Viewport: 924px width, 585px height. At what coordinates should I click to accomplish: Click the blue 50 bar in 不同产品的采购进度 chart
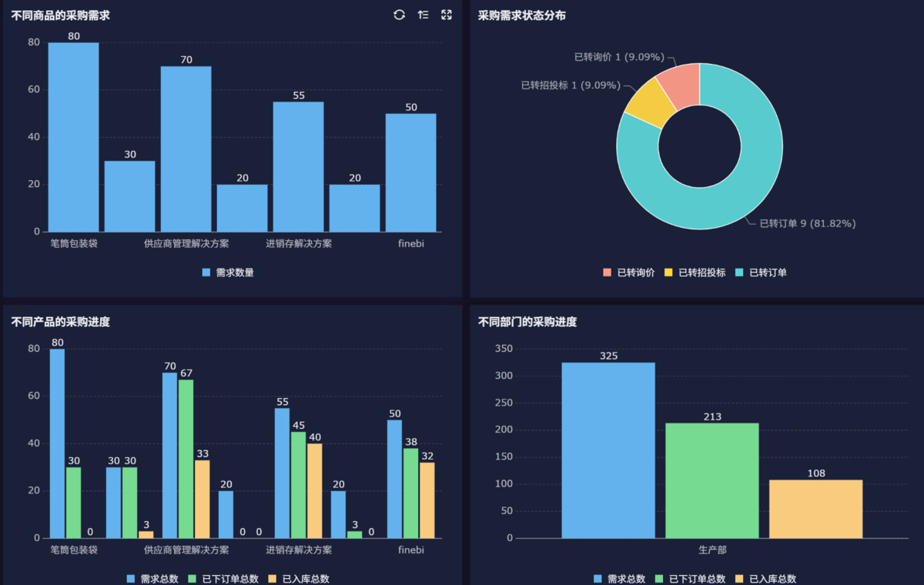tap(394, 479)
